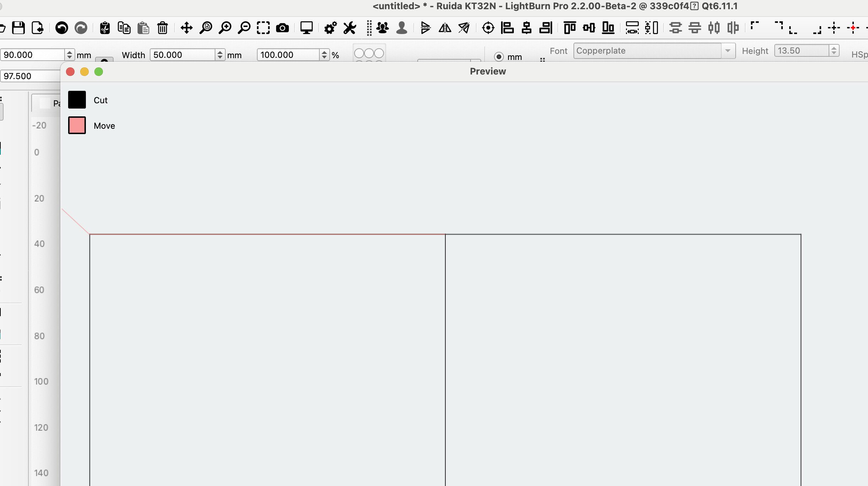Click the 97.500 position field
This screenshot has height=486, width=868.
pos(31,76)
